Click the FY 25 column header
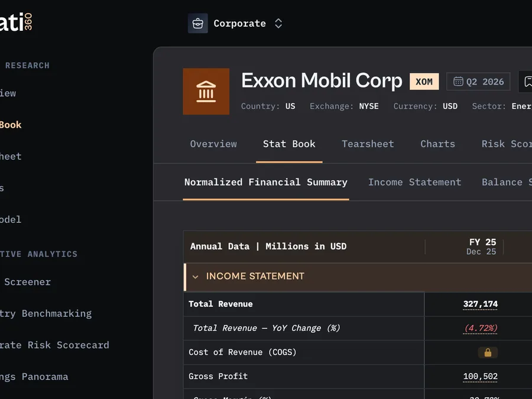This screenshot has height=399, width=532. (x=482, y=246)
